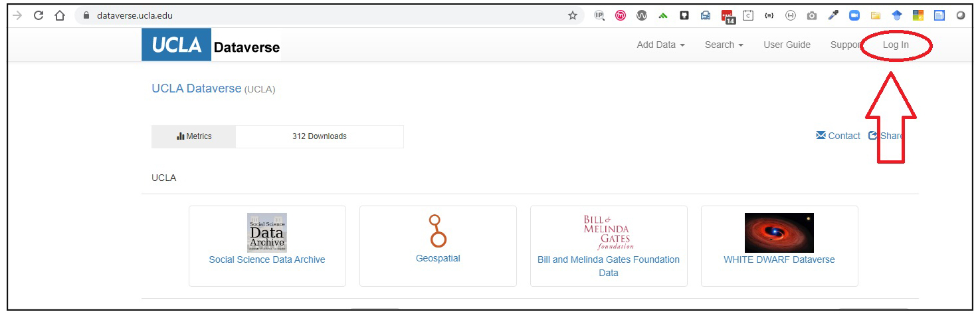Click the address bar showing dataverse.ucla.edu
Screen dimensions: 980x316
coord(330,15)
